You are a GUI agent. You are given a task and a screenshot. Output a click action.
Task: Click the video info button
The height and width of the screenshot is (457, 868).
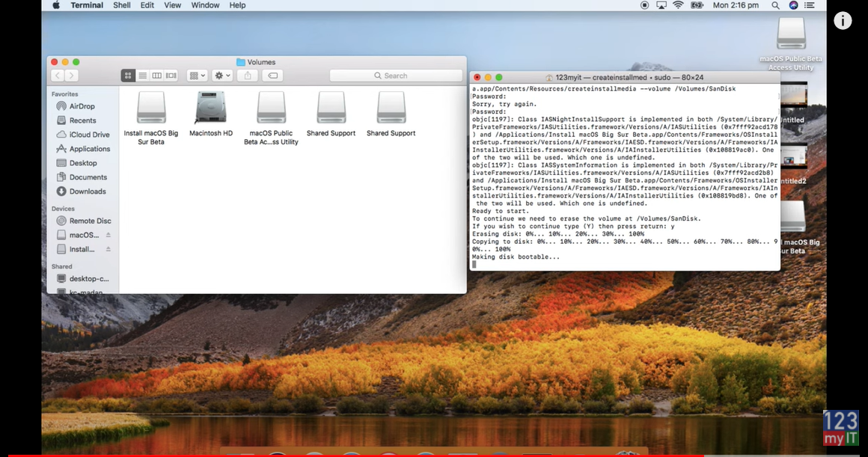(843, 21)
